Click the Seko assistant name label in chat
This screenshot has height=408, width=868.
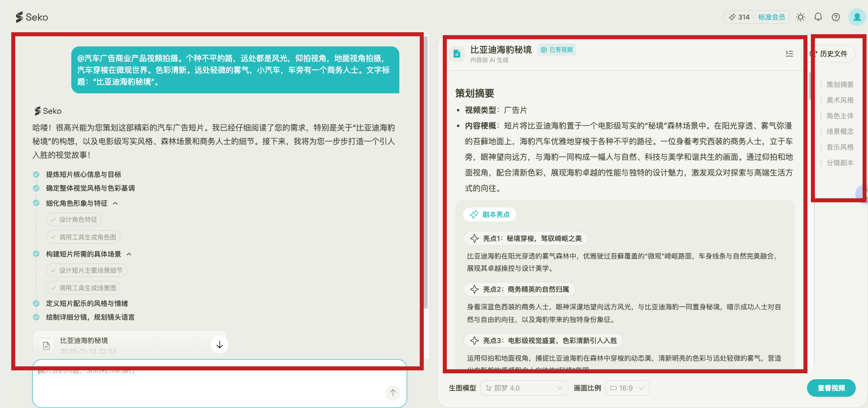point(48,111)
